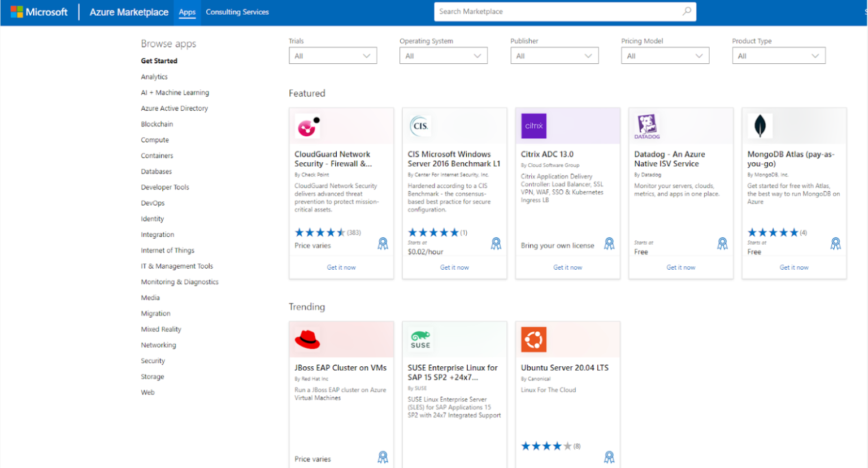
Task: Click the Datadog card badge ribbon icon
Action: [x=722, y=244]
